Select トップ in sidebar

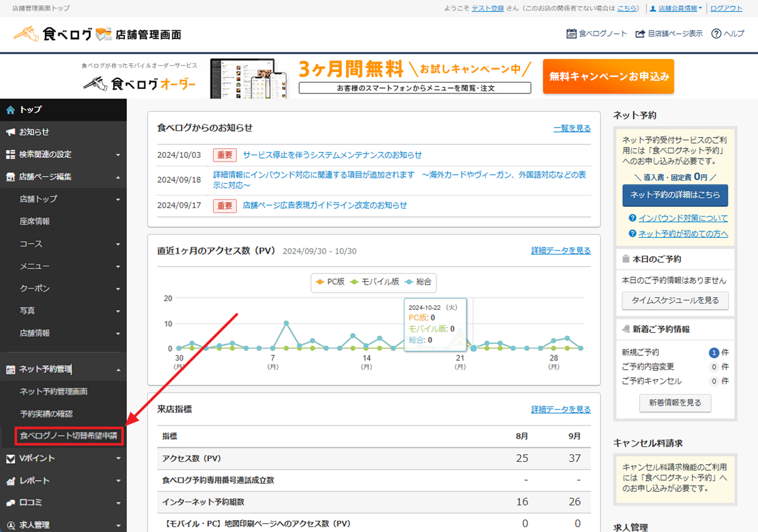click(63, 110)
